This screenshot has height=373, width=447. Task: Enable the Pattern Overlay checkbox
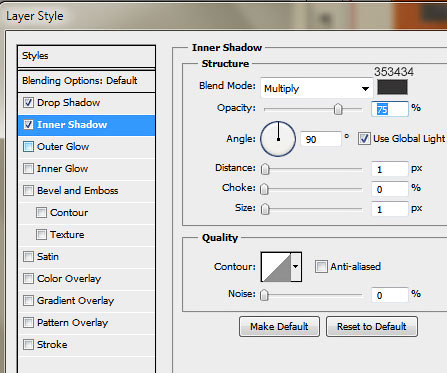pyautogui.click(x=28, y=322)
